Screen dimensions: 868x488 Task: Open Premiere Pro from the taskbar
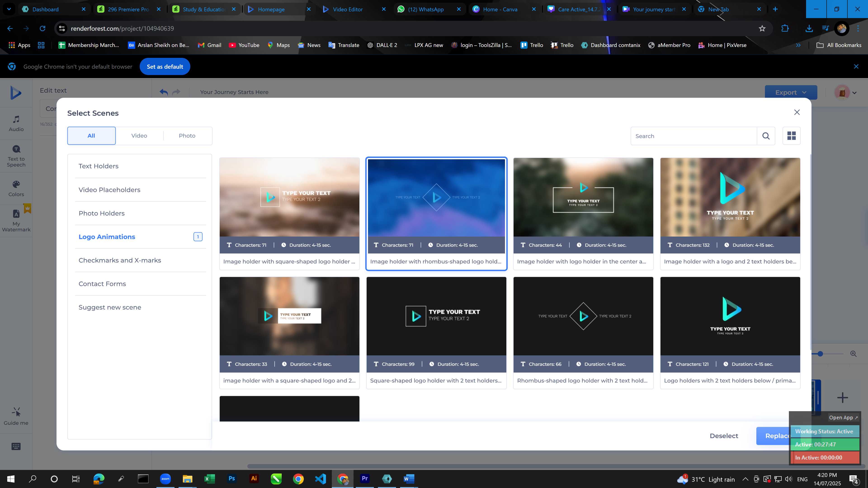[365, 479]
